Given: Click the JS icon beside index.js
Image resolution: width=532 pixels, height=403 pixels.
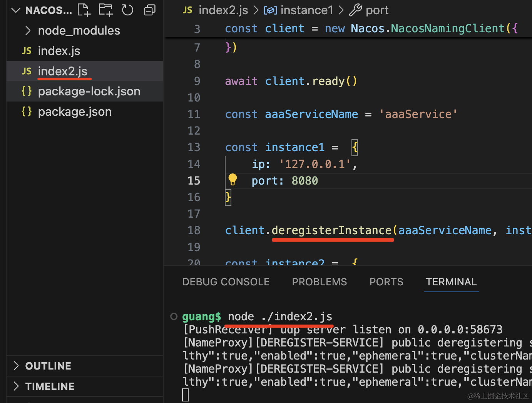Looking at the screenshot, I should tap(27, 51).
